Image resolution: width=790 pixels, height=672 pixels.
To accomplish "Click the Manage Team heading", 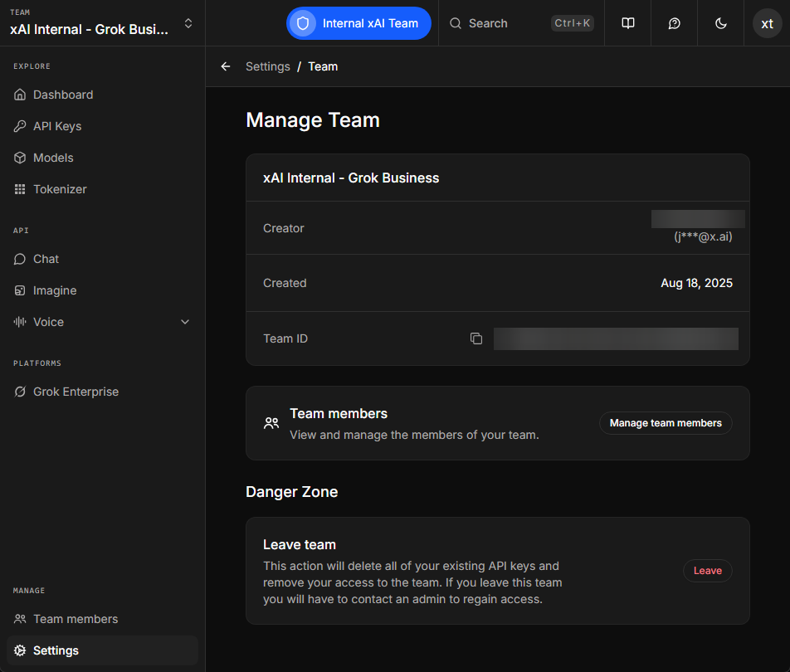I will pos(313,120).
